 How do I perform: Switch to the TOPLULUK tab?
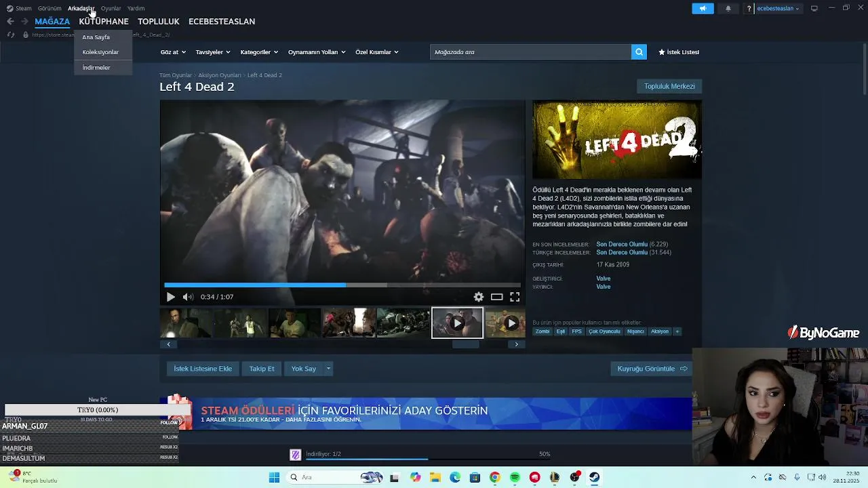tap(159, 22)
